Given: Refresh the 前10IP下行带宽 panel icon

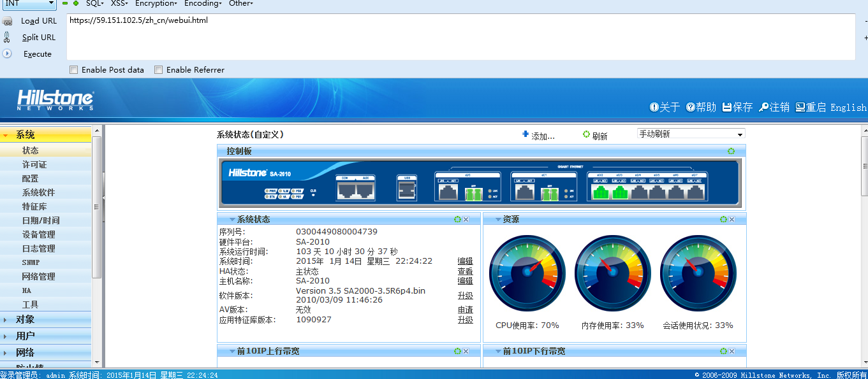Looking at the screenshot, I should [x=723, y=351].
